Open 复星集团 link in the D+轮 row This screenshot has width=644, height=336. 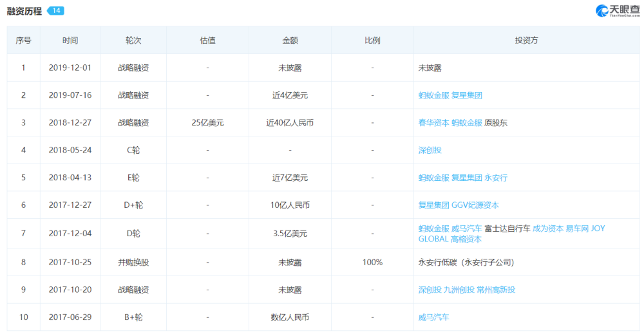[x=433, y=205]
